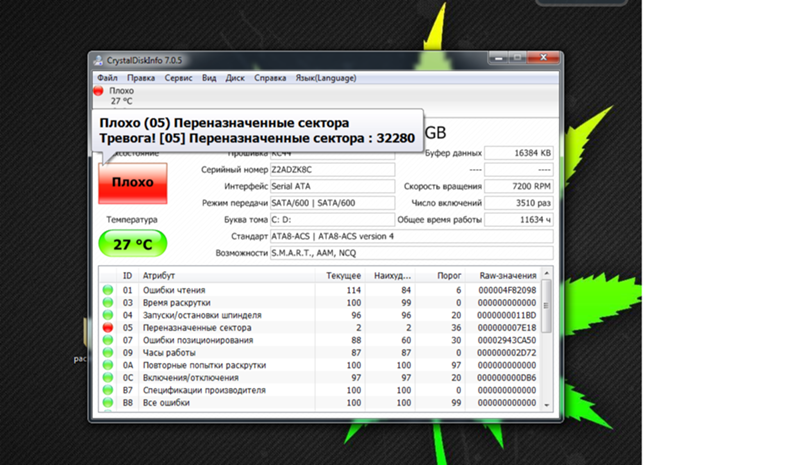The image size is (800, 465).
Task: Click the Буфер данных value 16384 KB
Action: [518, 153]
